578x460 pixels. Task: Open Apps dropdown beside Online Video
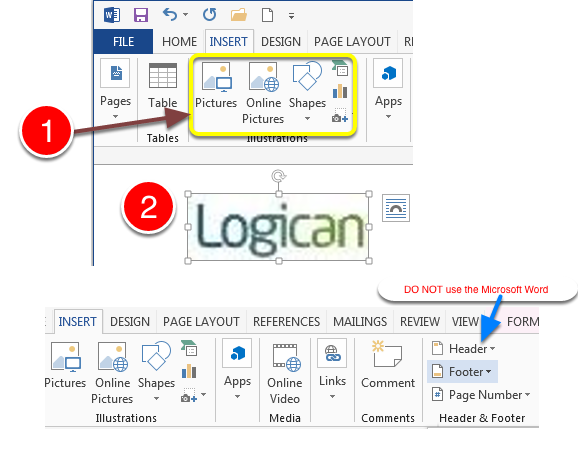click(x=237, y=370)
